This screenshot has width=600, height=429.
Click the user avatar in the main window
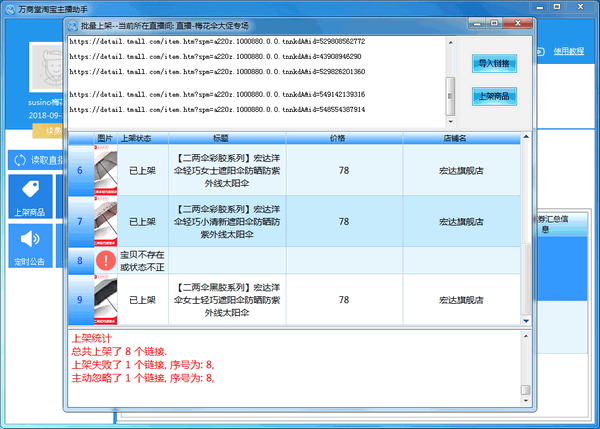coord(47,67)
